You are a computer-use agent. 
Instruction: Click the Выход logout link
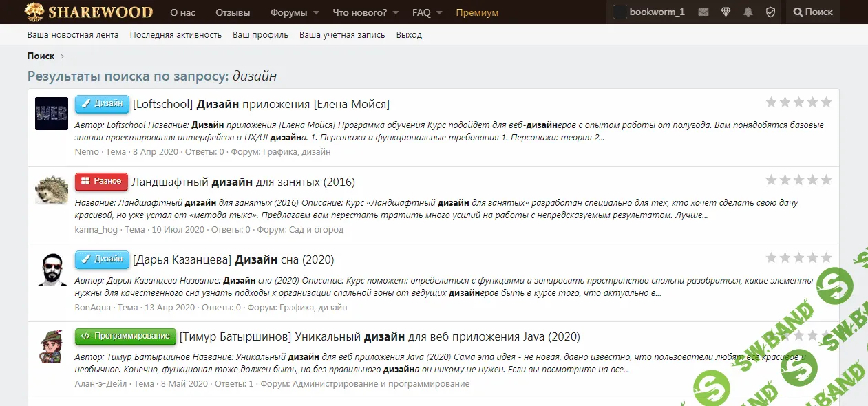(409, 35)
